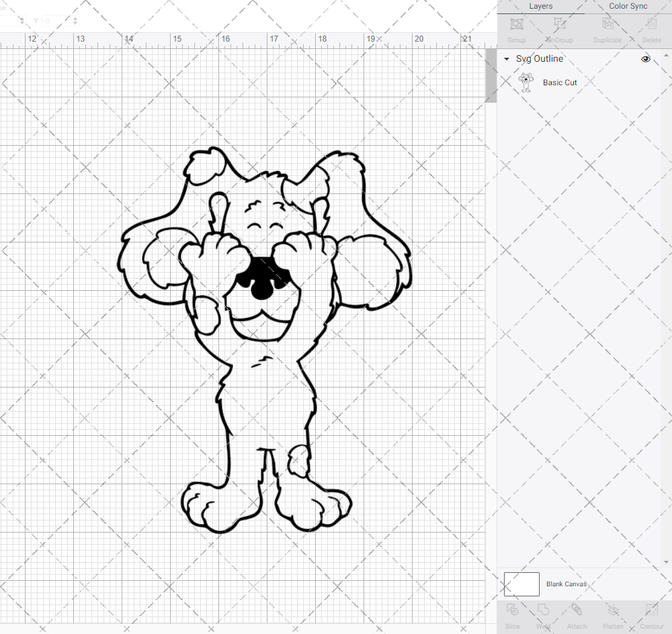Click the Blank Canvas color swatch
672x634 pixels.
coord(521,584)
